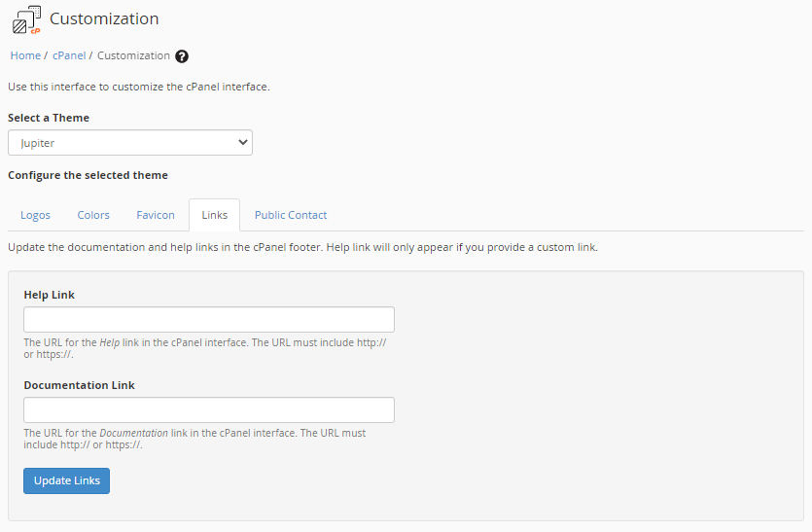Open the Select a Theme dropdown showing Jupiter

(x=129, y=143)
